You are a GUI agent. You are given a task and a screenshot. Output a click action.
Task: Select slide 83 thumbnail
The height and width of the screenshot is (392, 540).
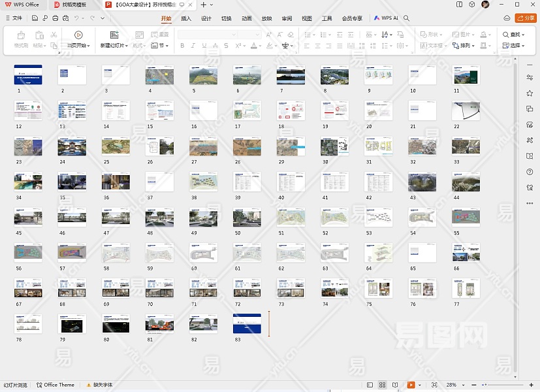(x=247, y=323)
